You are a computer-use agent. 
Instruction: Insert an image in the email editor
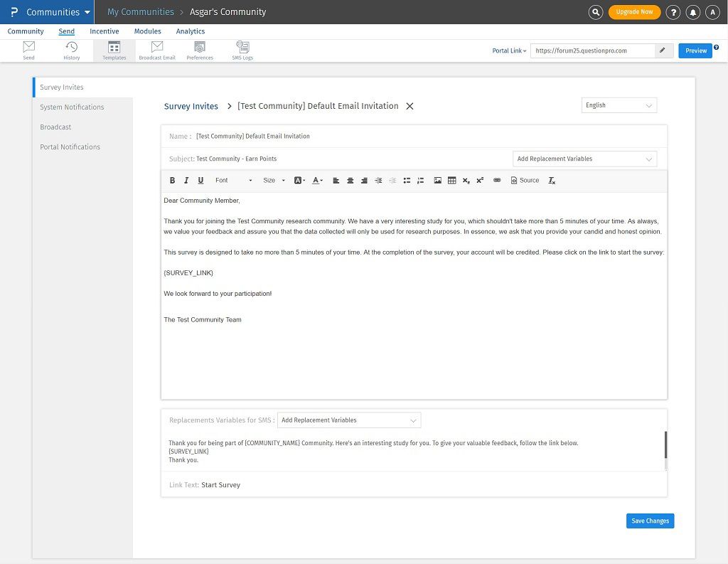coord(437,180)
